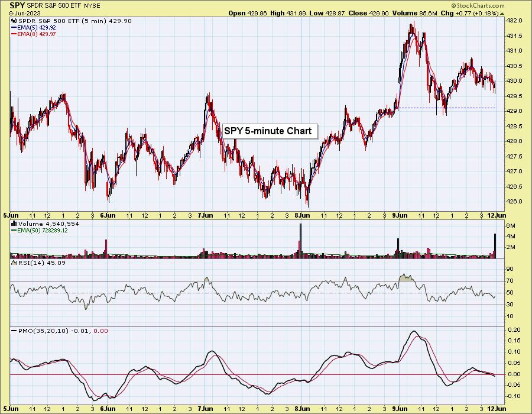Screen dimensions: 532x414
Task: Click the 9Jun label on the PMO panel date axis
Action: pyautogui.click(x=400, y=409)
